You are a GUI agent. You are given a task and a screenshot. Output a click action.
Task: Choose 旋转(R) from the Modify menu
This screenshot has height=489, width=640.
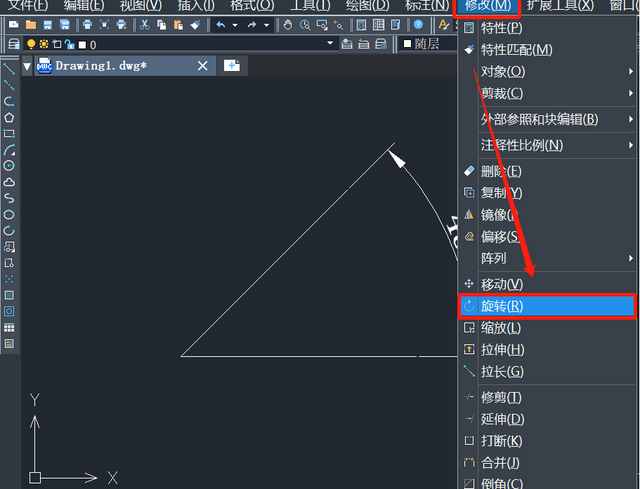547,306
